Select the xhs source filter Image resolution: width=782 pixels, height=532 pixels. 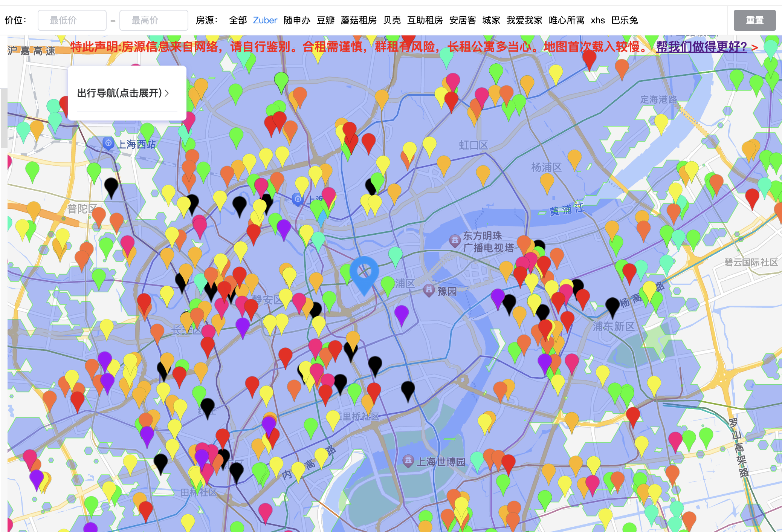click(x=598, y=20)
